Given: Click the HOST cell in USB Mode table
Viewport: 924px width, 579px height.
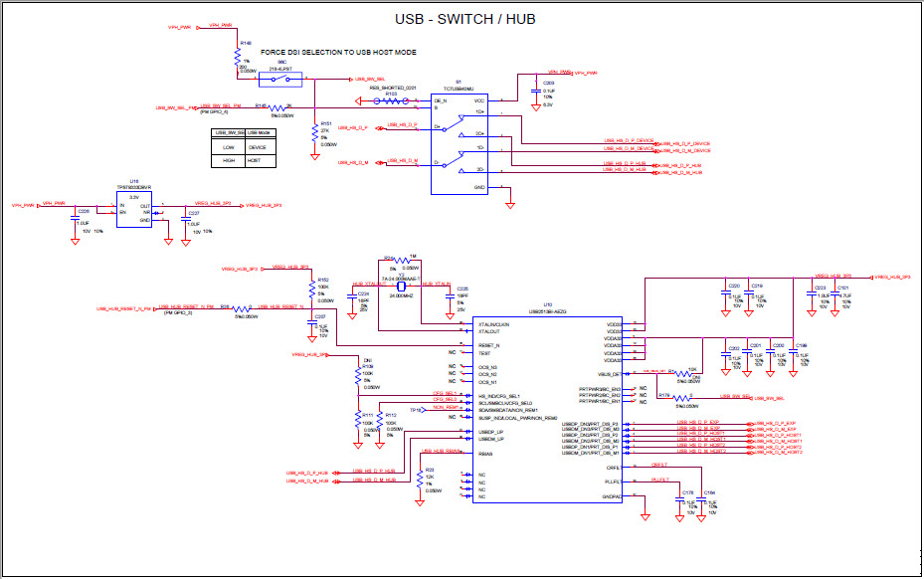Looking at the screenshot, I should click(x=254, y=159).
